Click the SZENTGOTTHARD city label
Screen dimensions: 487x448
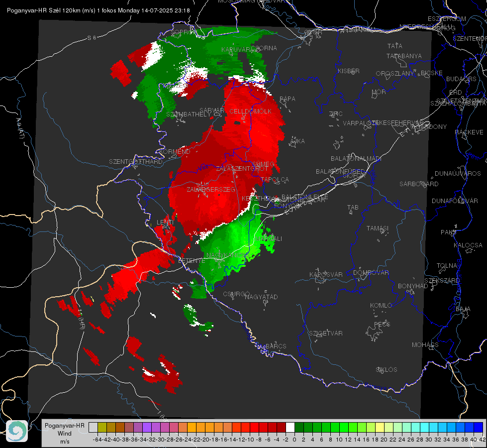pos(136,162)
